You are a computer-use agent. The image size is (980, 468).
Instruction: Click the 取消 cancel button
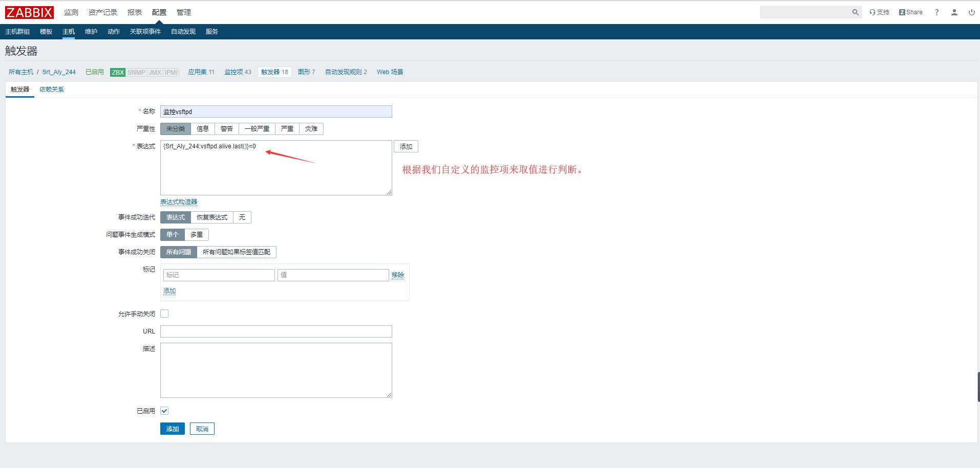tap(202, 429)
